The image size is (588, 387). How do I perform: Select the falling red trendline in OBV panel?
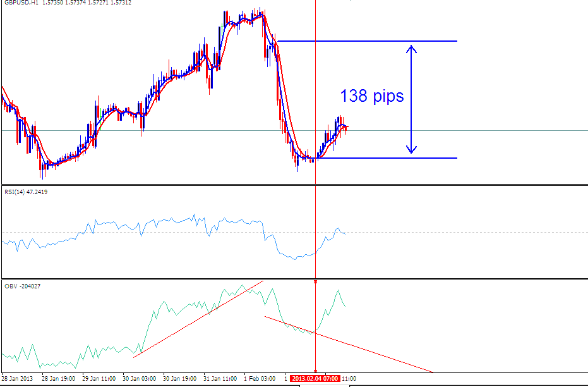click(x=349, y=344)
